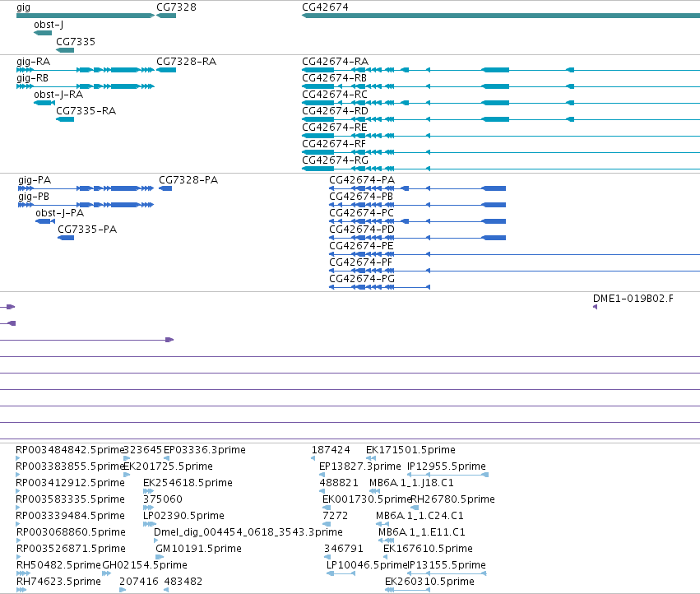Click feature 375060
The image size is (700, 594).
pos(163,499)
